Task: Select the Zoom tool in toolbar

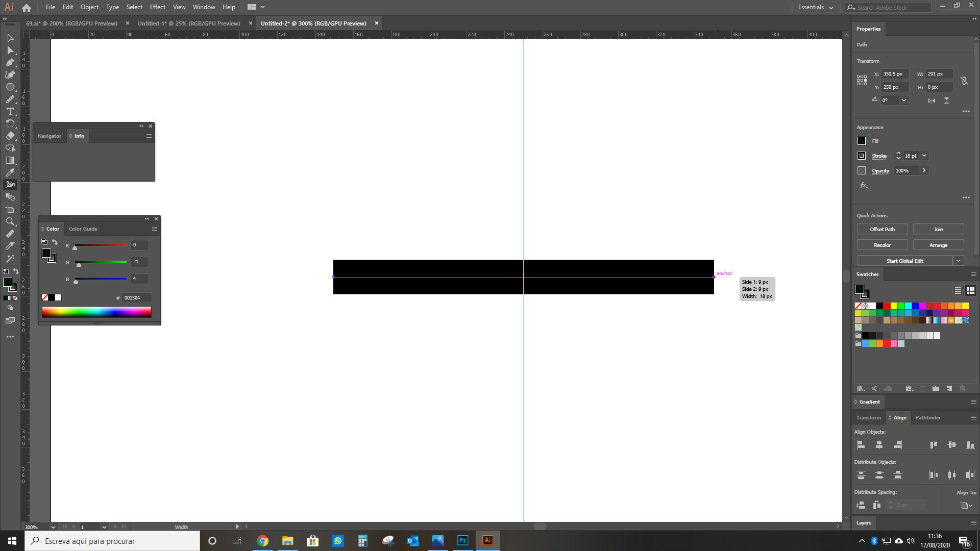Action: tap(10, 221)
